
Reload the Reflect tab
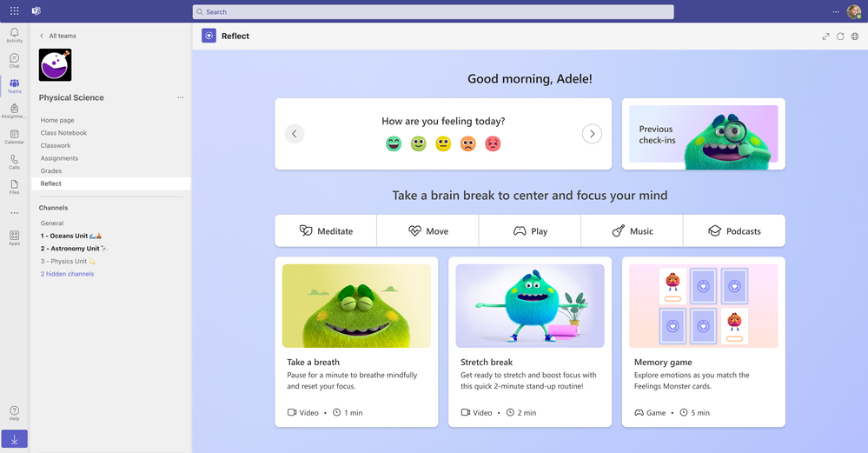(840, 37)
